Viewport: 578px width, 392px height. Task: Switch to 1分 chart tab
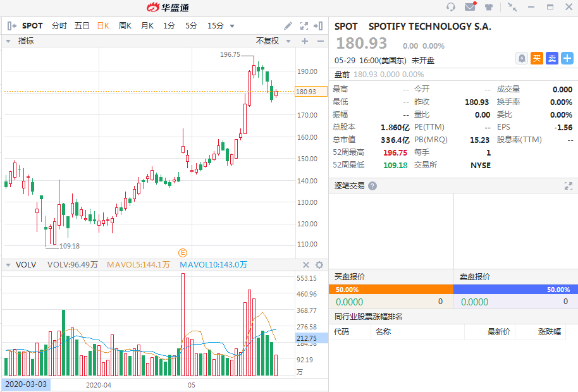[169, 26]
